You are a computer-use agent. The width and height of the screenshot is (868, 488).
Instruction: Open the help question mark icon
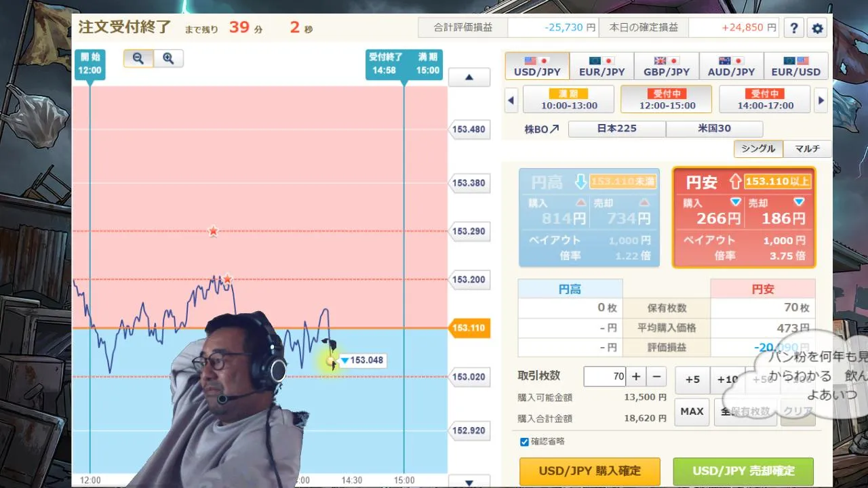(x=794, y=28)
